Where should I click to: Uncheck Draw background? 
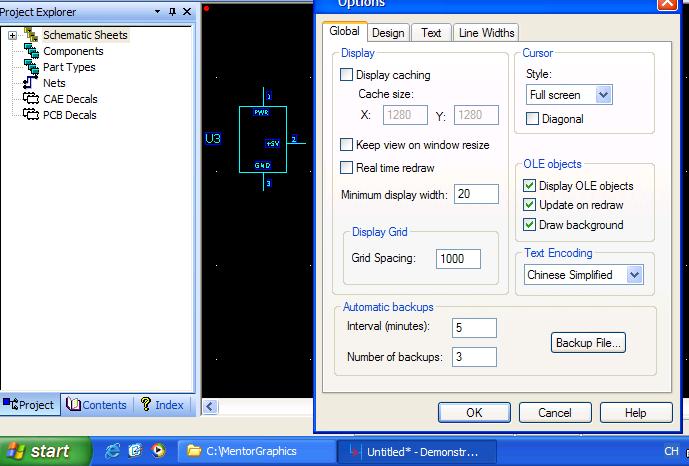[x=529, y=225]
